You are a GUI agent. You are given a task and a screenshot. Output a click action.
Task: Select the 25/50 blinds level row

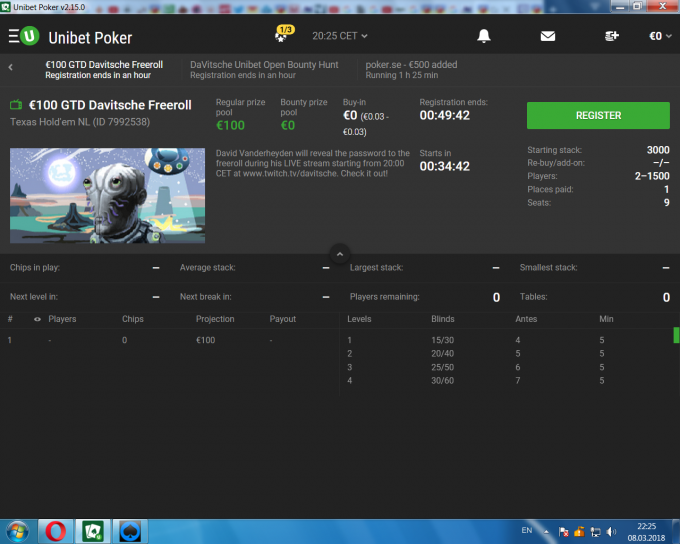tap(506, 367)
